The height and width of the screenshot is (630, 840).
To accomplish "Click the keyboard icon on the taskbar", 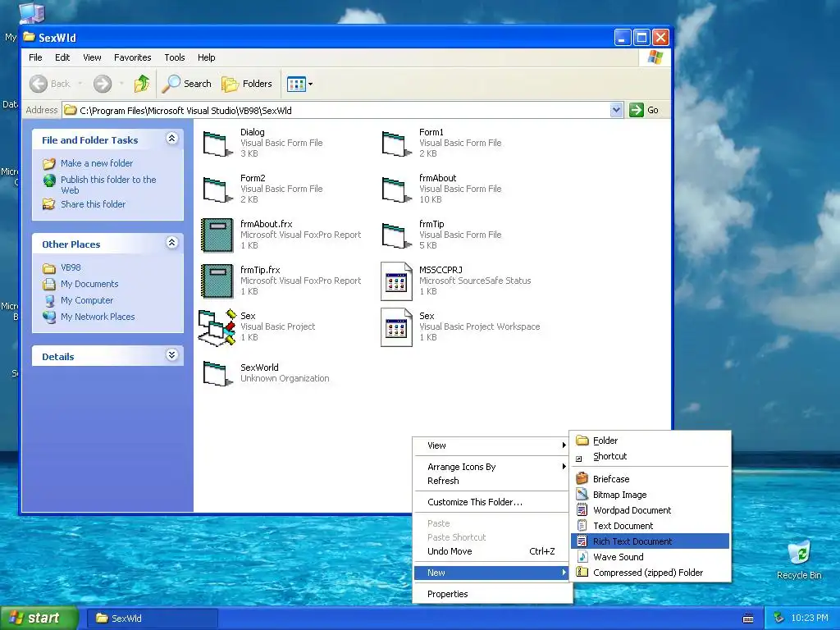I will (748, 619).
